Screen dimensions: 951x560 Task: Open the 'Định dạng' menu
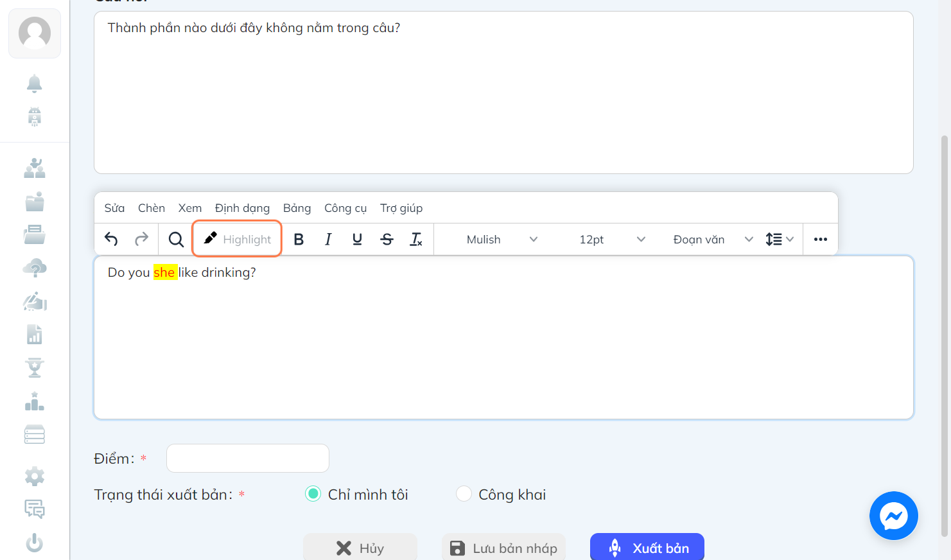pos(242,208)
